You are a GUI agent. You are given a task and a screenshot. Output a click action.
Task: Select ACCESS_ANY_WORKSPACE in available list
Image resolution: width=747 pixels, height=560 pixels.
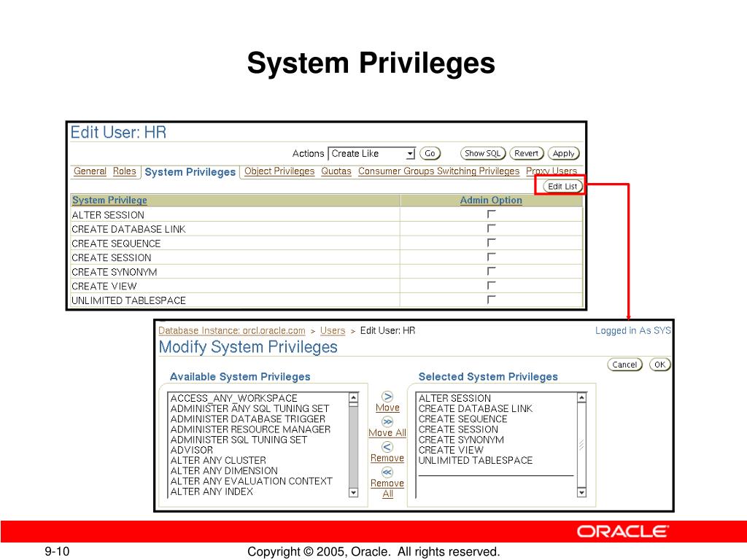pos(234,398)
